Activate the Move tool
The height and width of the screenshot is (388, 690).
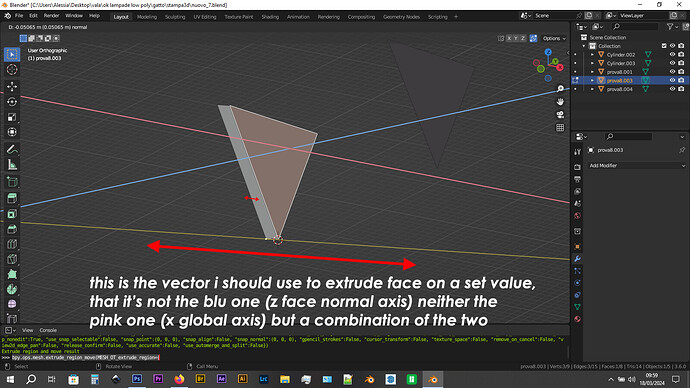pos(12,87)
